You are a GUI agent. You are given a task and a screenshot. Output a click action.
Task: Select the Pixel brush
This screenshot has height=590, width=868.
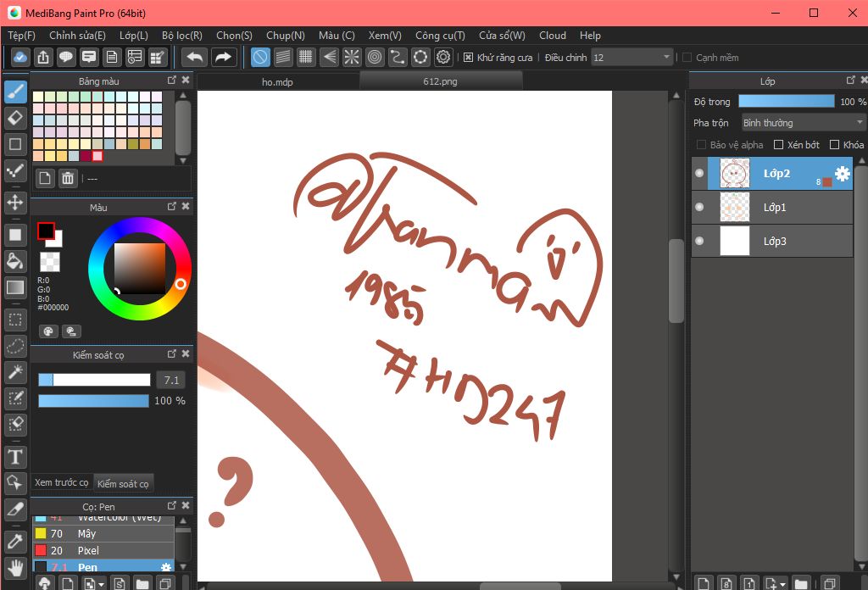[x=103, y=551]
